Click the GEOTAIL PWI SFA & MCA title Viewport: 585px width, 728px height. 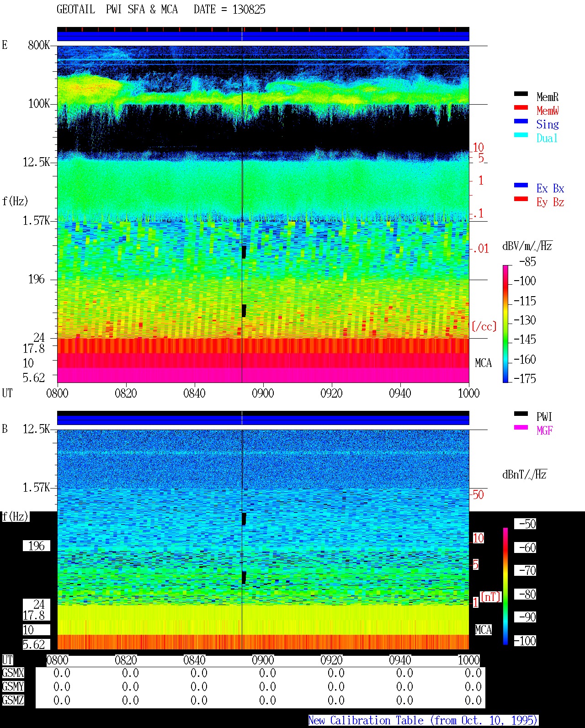pyautogui.click(x=117, y=10)
